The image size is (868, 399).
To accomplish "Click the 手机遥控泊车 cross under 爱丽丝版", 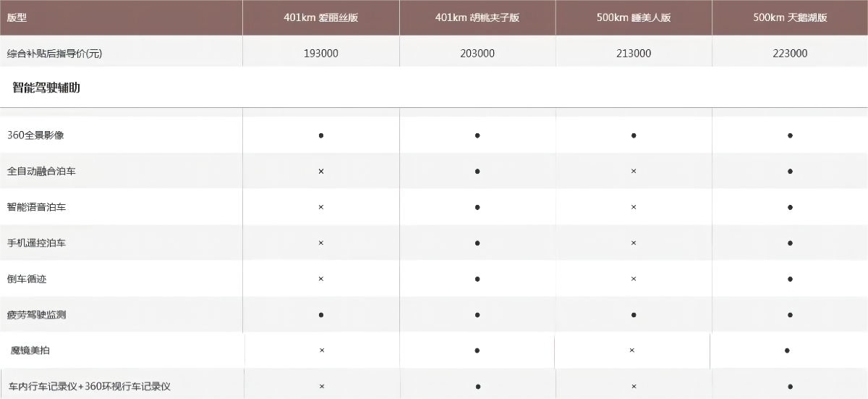I will tap(321, 243).
